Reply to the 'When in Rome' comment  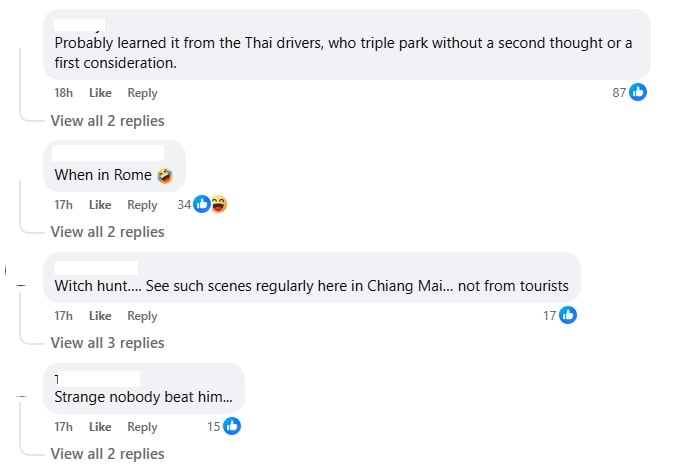click(142, 205)
